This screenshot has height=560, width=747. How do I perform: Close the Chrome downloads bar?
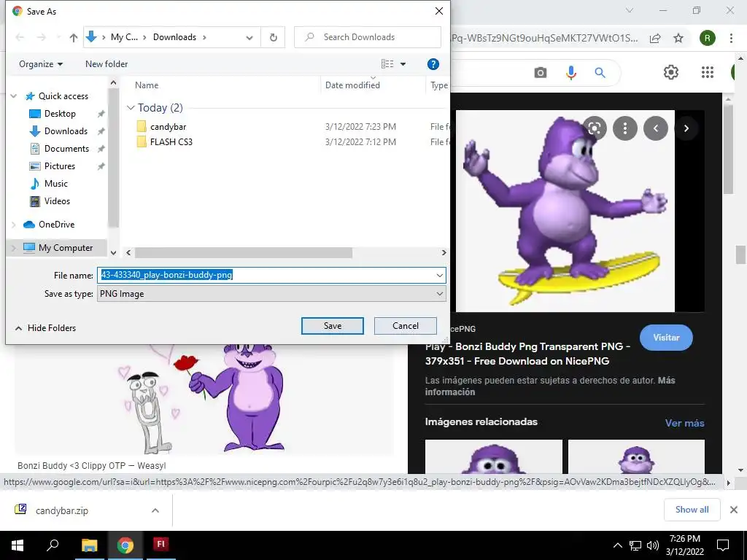(734, 510)
